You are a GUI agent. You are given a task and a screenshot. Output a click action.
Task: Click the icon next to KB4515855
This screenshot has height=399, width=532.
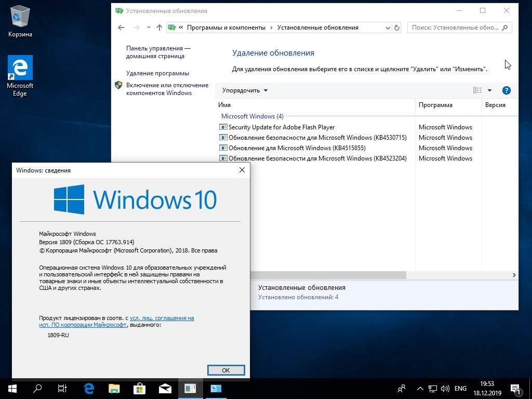click(x=223, y=148)
